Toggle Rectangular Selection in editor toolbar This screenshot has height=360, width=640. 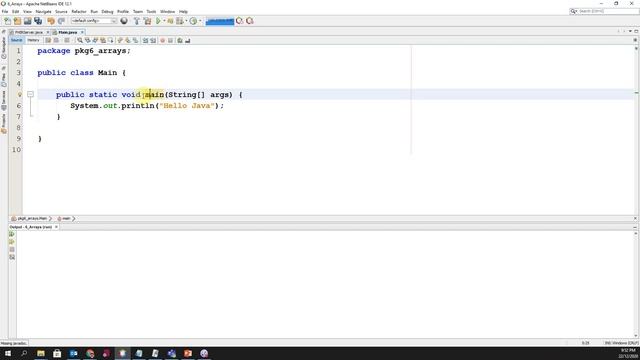coord(111,40)
